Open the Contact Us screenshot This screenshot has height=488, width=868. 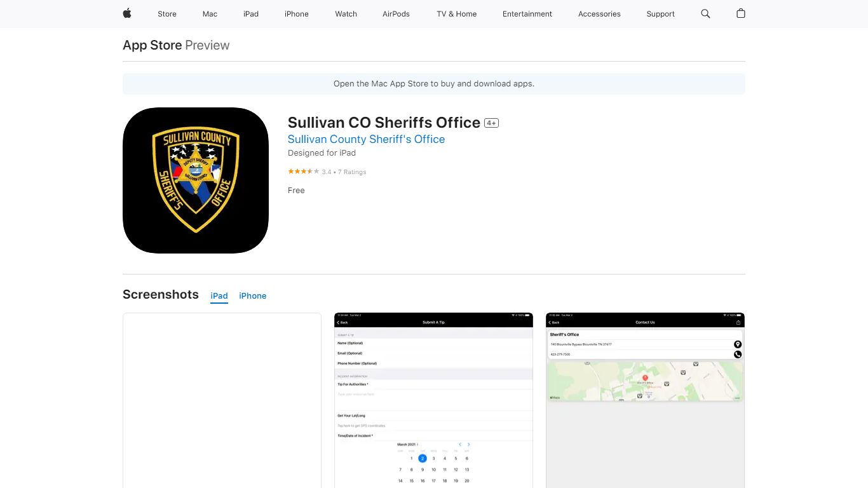645,400
